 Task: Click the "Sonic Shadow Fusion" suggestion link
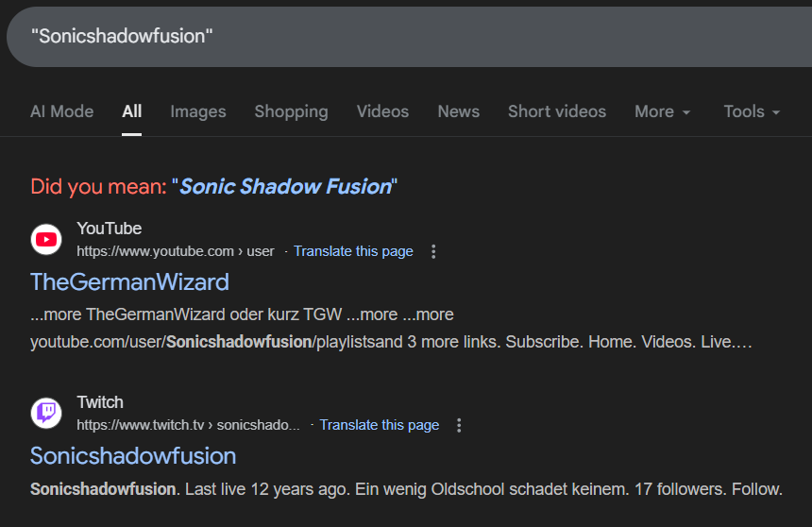(285, 186)
